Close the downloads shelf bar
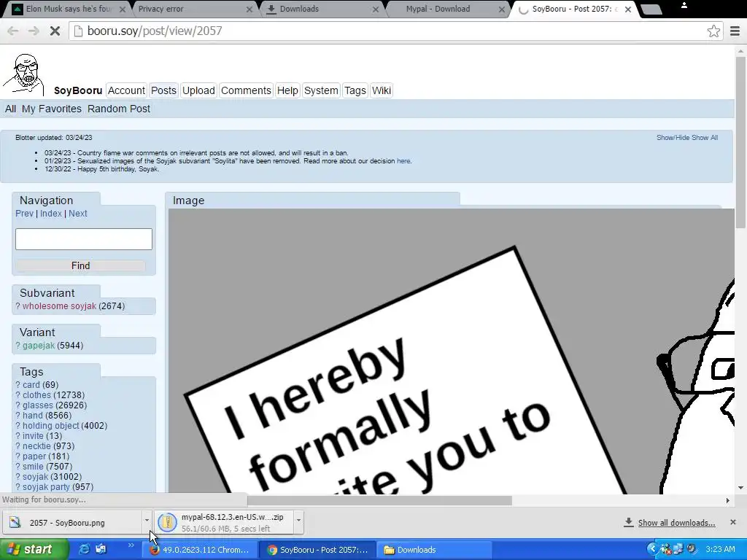Screen dimensions: 747x560 [732, 522]
